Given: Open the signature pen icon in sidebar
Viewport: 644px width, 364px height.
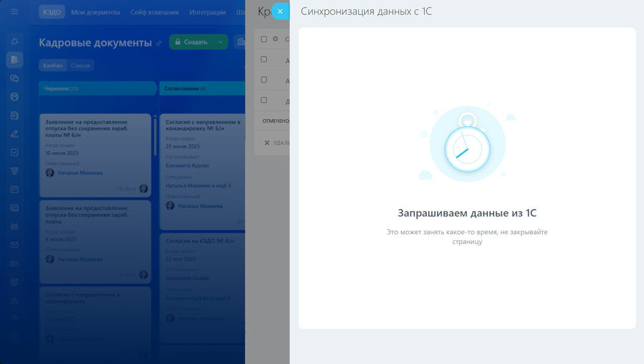Looking at the screenshot, I should [15, 134].
